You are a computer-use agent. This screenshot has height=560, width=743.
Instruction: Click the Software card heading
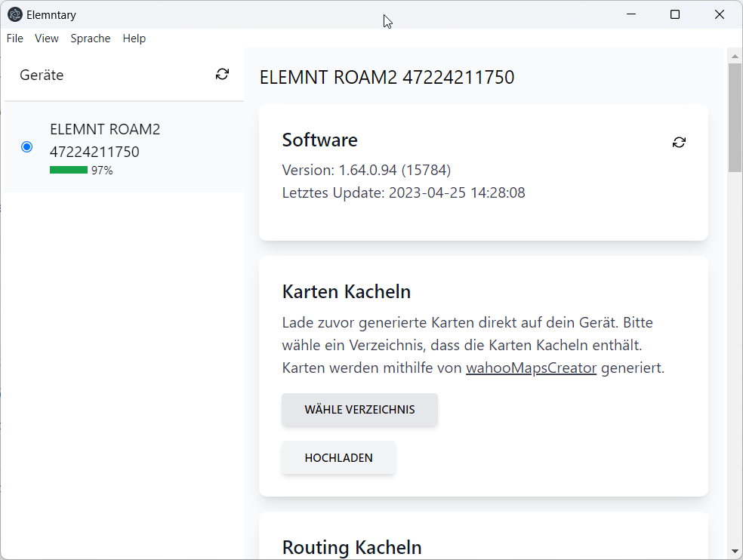point(320,140)
